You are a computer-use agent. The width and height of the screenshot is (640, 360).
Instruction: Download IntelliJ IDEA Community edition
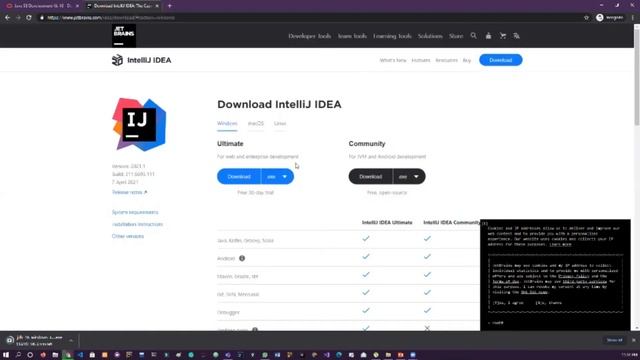371,177
